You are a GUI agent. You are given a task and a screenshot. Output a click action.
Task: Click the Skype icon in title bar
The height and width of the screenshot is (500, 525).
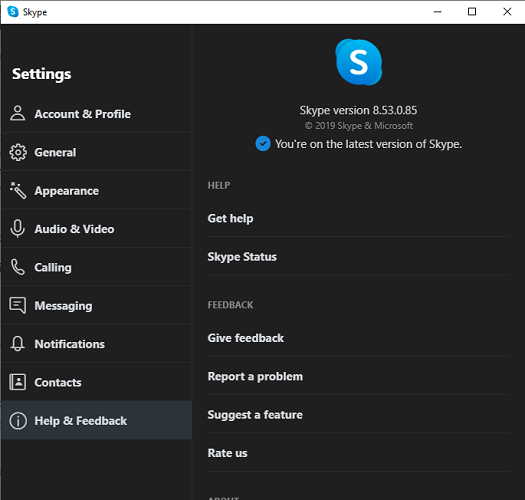click(x=13, y=12)
